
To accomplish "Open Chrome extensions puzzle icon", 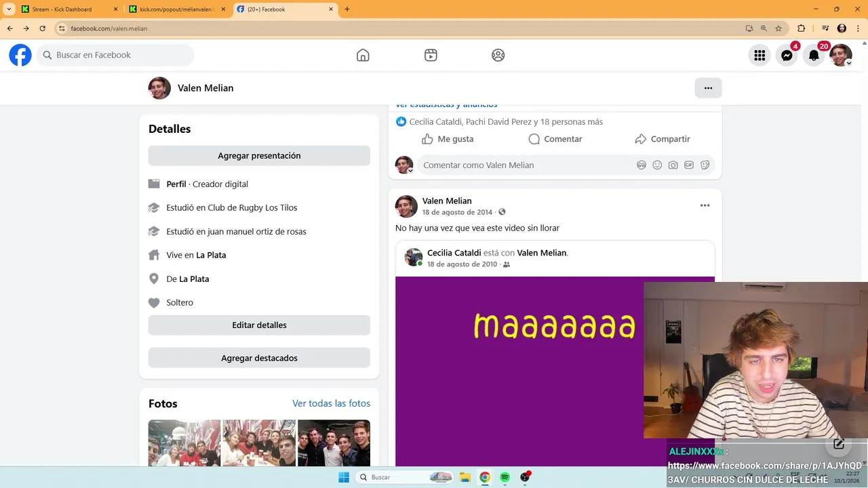I will coord(801,28).
